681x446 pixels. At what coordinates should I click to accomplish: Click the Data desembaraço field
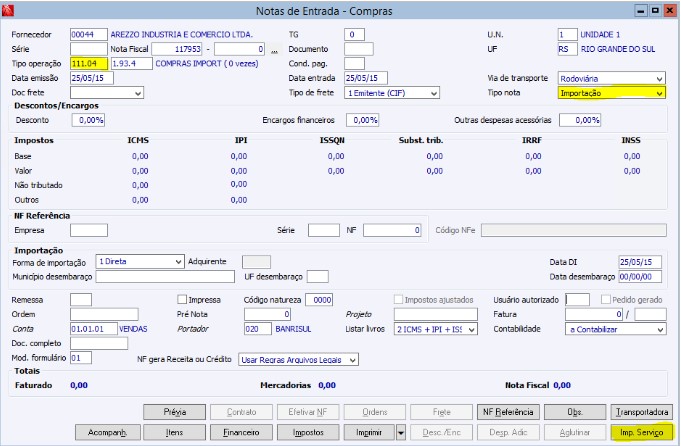point(640,277)
